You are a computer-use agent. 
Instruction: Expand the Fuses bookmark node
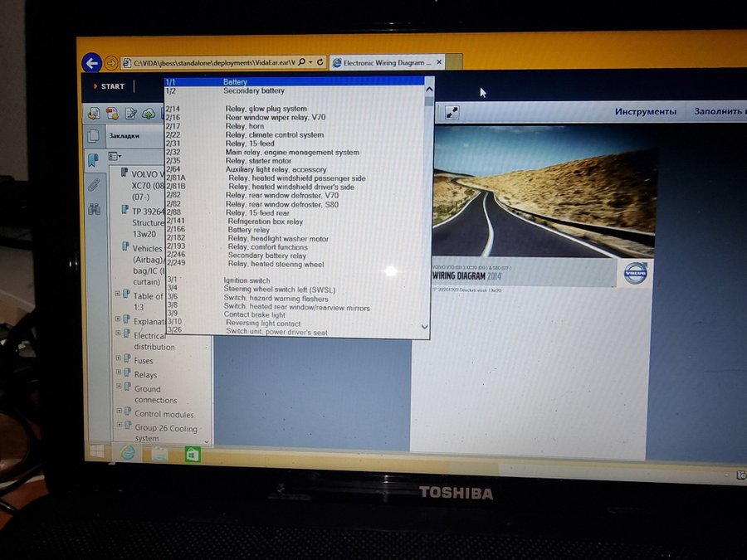point(119,361)
